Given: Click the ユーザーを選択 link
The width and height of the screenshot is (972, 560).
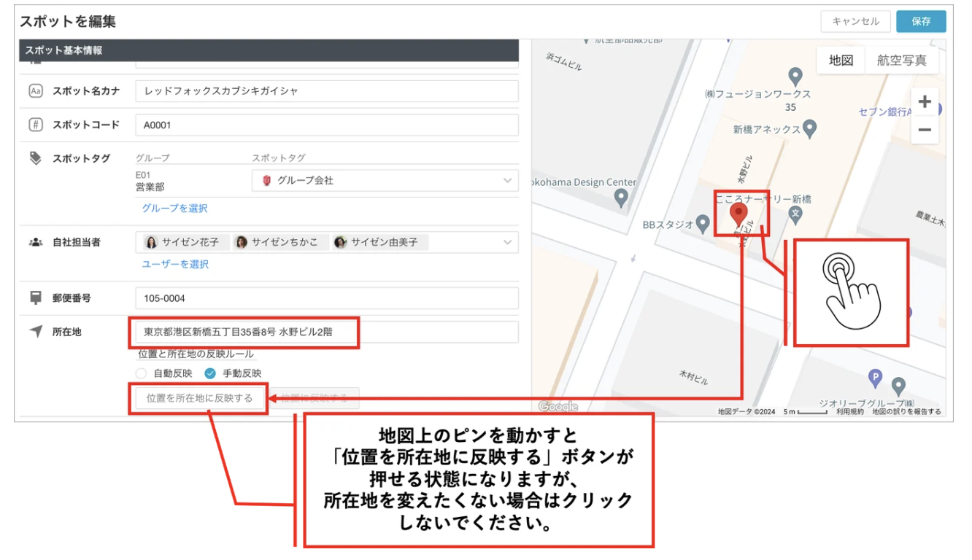Looking at the screenshot, I should pos(175,264).
